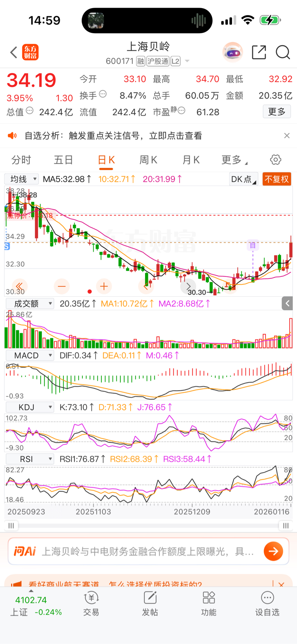The width and height of the screenshot is (297, 644).
Task: Tap the blue S marker on chart
Action: [x=7, y=246]
